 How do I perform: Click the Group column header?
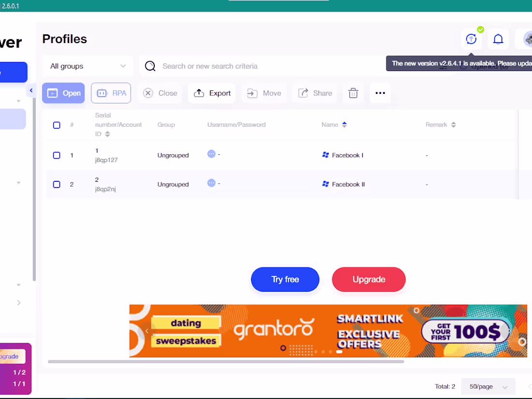coord(166,125)
